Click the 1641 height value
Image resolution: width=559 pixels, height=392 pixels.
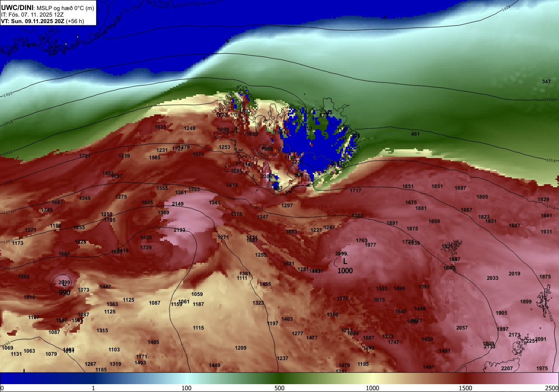546,216
